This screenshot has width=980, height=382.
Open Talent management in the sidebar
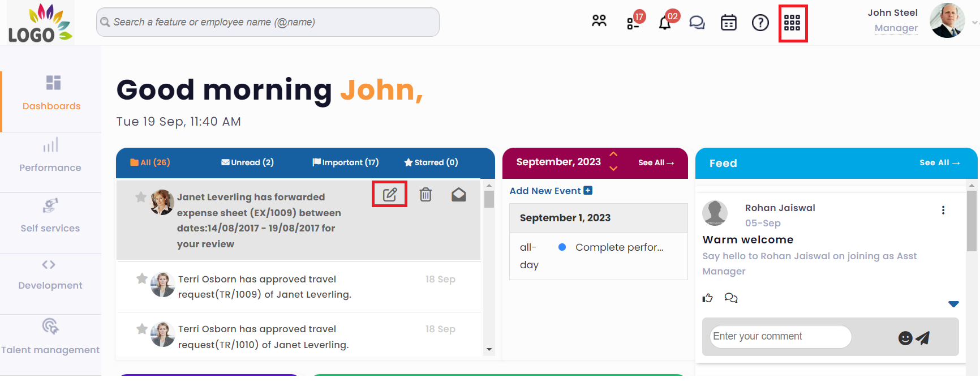50,338
